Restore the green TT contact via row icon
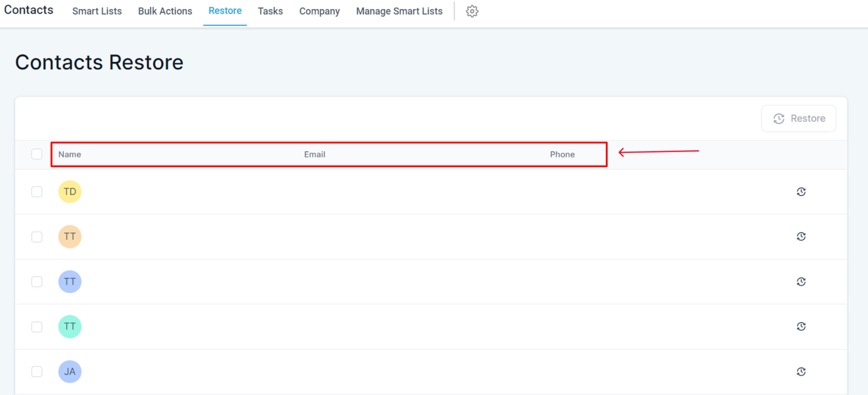Viewport: 868px width, 395px height. [x=801, y=327]
